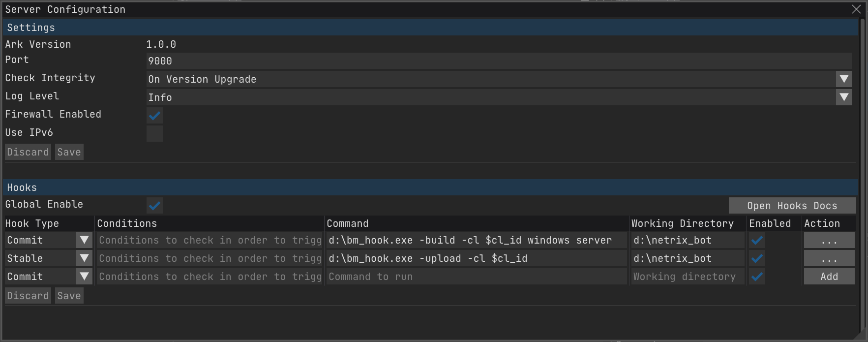Disable the first Commit hook's Enabled checkbox

coord(757,240)
